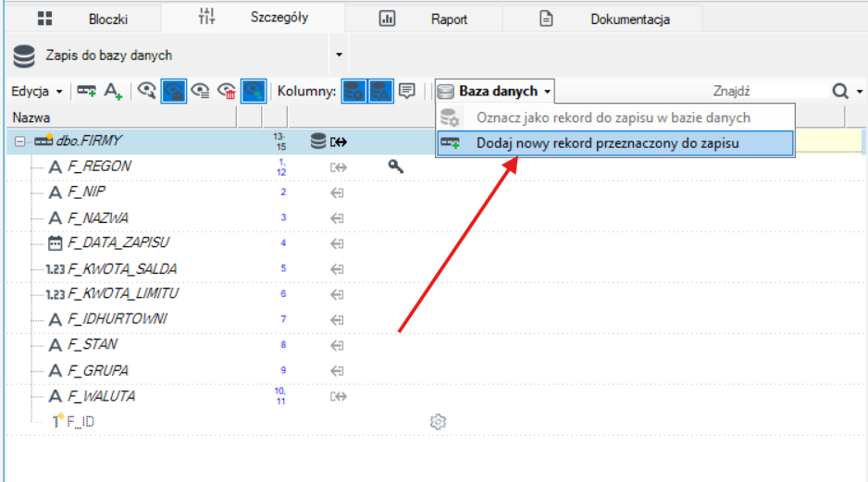Click the write arrow icon in F_NAZWA row
The image size is (868, 482).
point(337,218)
